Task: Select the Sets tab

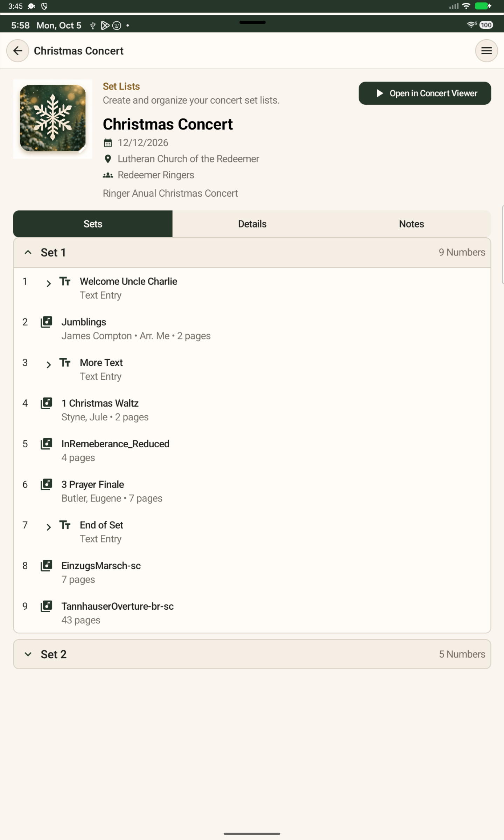Action: [x=93, y=224]
